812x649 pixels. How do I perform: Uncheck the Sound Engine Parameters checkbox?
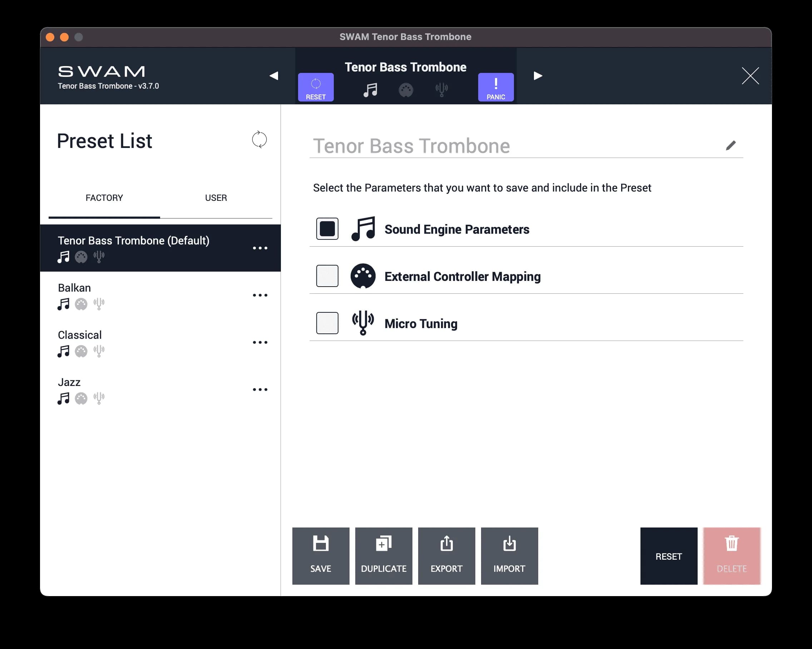327,229
